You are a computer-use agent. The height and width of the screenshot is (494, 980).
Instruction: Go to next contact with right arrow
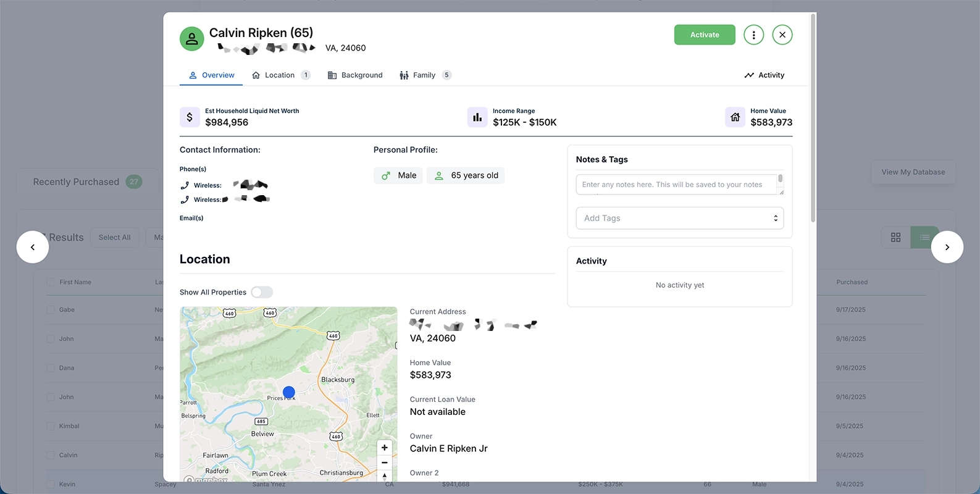point(947,247)
